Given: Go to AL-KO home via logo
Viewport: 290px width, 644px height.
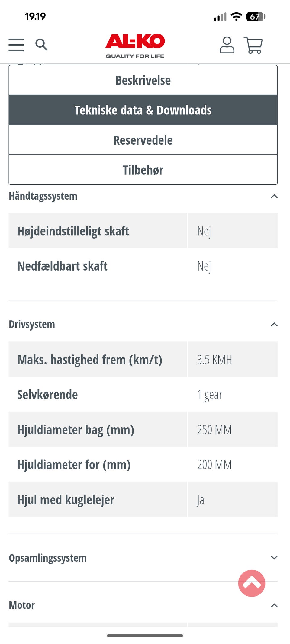Looking at the screenshot, I should click(x=135, y=45).
